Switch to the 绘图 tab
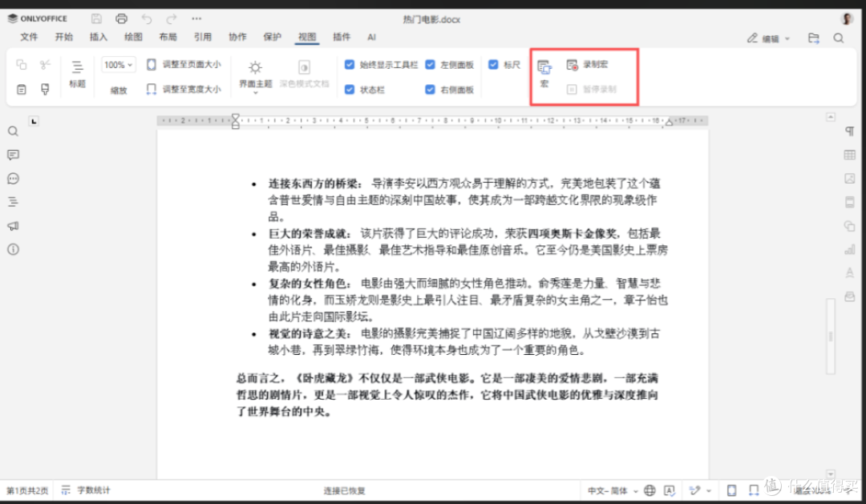866x504 pixels. 133,37
